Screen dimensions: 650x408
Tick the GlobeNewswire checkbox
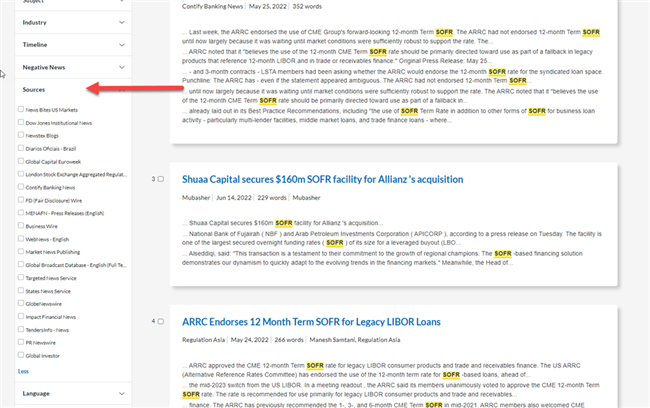click(x=21, y=303)
